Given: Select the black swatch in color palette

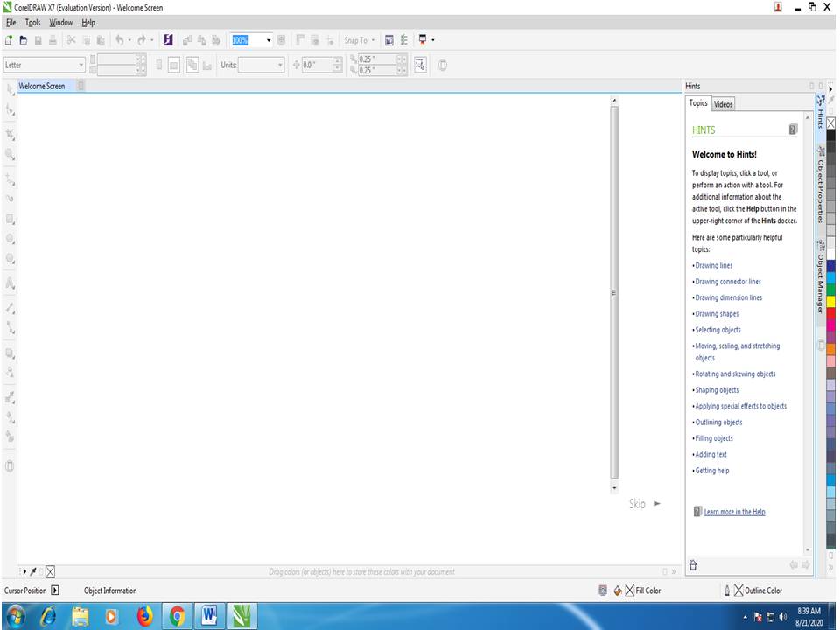Looking at the screenshot, I should [x=830, y=135].
